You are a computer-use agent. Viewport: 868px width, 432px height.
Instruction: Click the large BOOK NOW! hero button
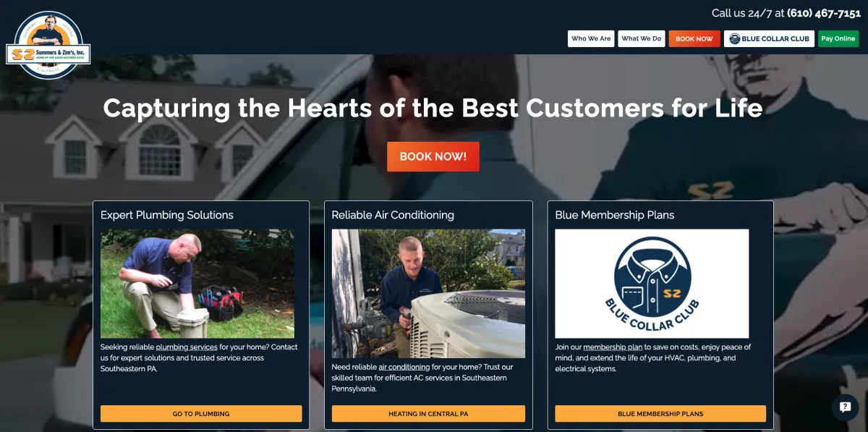(433, 156)
